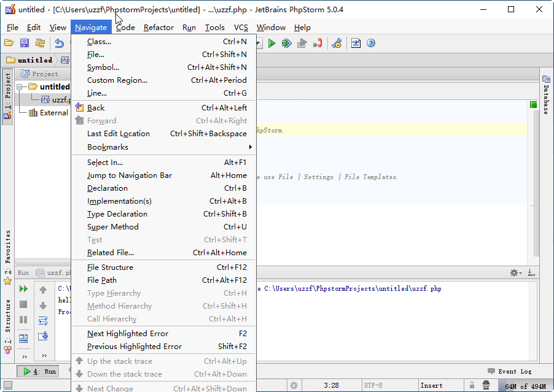Expand the Bookmarks submenu arrow
The height and width of the screenshot is (392, 554).
pos(250,147)
